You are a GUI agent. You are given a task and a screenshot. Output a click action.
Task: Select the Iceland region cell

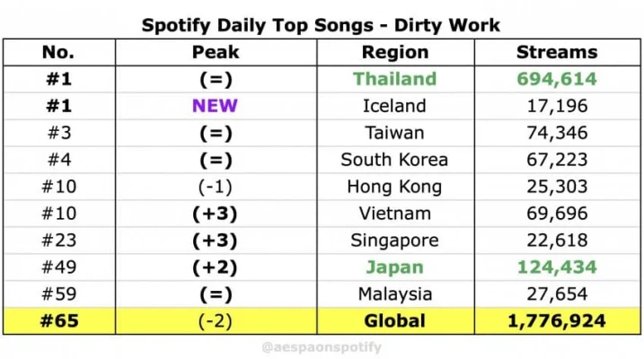pos(394,106)
